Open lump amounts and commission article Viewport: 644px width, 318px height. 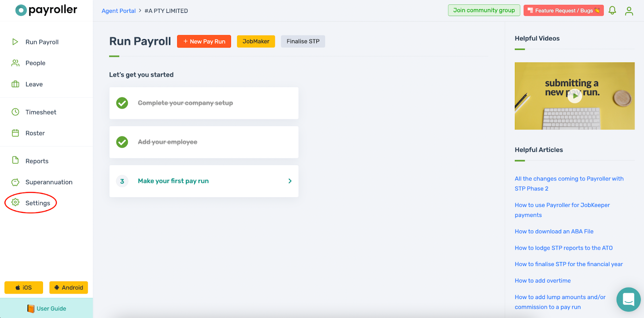[560, 302]
